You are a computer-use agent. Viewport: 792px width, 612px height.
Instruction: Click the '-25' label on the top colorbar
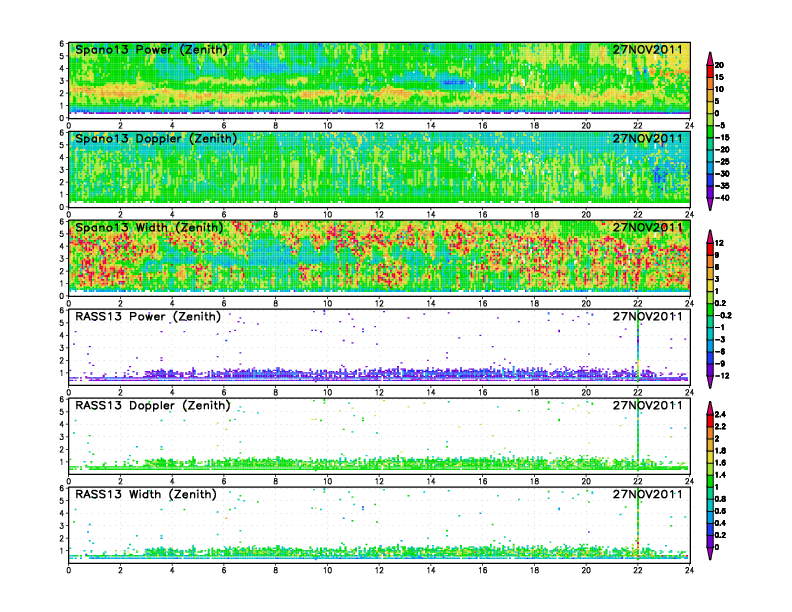(x=722, y=162)
